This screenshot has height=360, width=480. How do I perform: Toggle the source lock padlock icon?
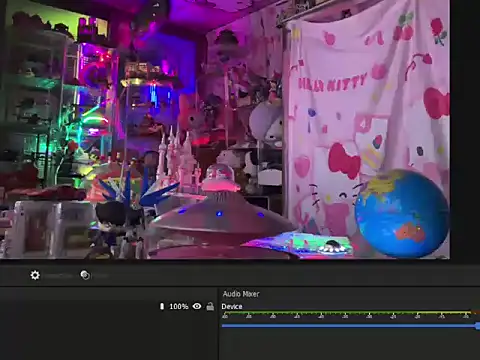tap(210, 306)
